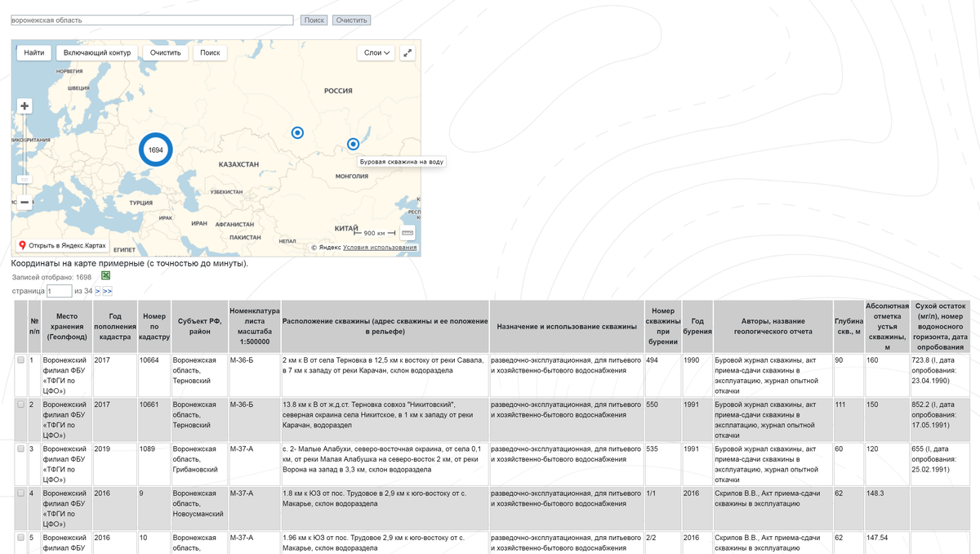Screen dimensions: 980x554
Task: Open the Слои layers dropdown
Action: [376, 52]
